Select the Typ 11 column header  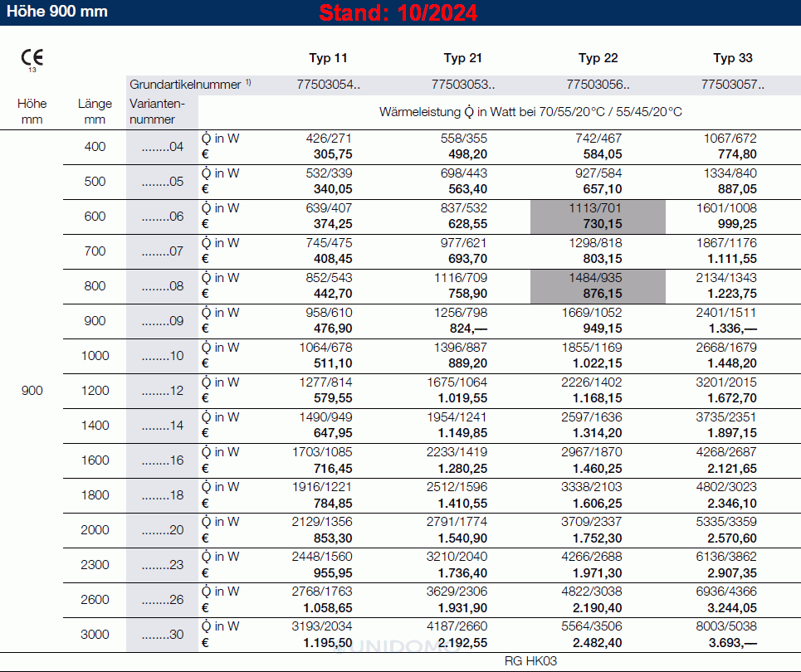coord(328,58)
